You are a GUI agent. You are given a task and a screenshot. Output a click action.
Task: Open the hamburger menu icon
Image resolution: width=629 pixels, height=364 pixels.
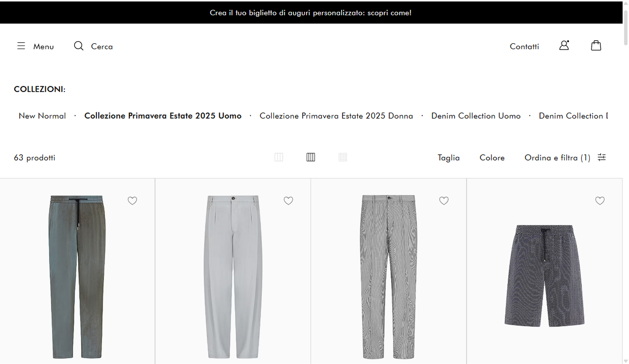pos(21,45)
